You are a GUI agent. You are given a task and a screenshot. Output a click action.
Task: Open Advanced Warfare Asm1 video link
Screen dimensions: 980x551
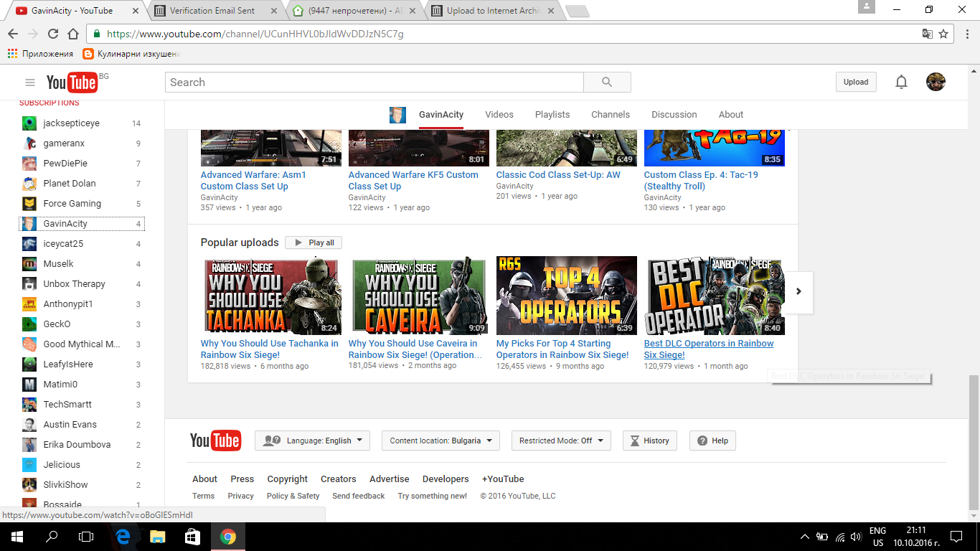click(x=253, y=181)
